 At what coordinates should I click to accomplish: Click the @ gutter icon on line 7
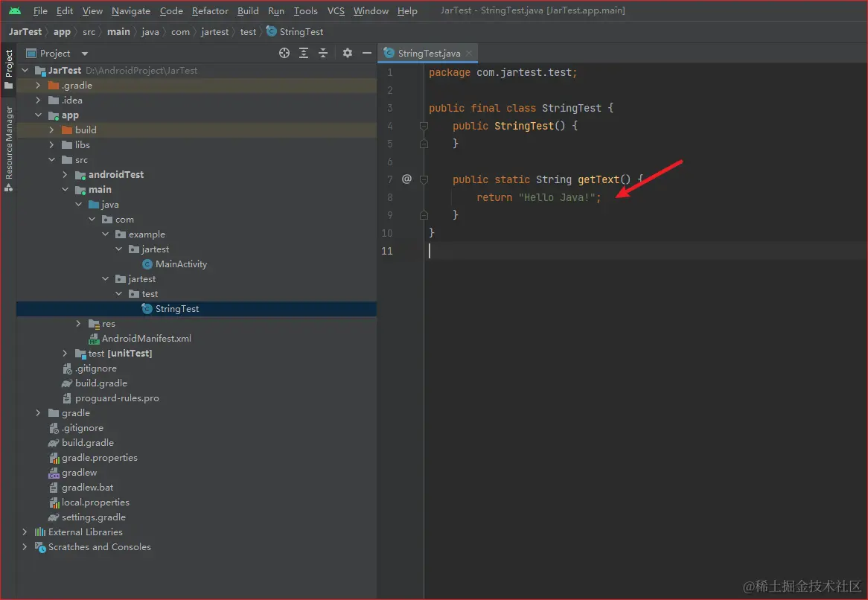[406, 179]
